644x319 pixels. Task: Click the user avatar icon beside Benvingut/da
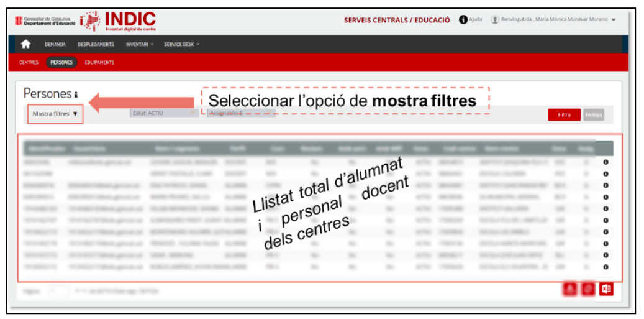[495, 20]
